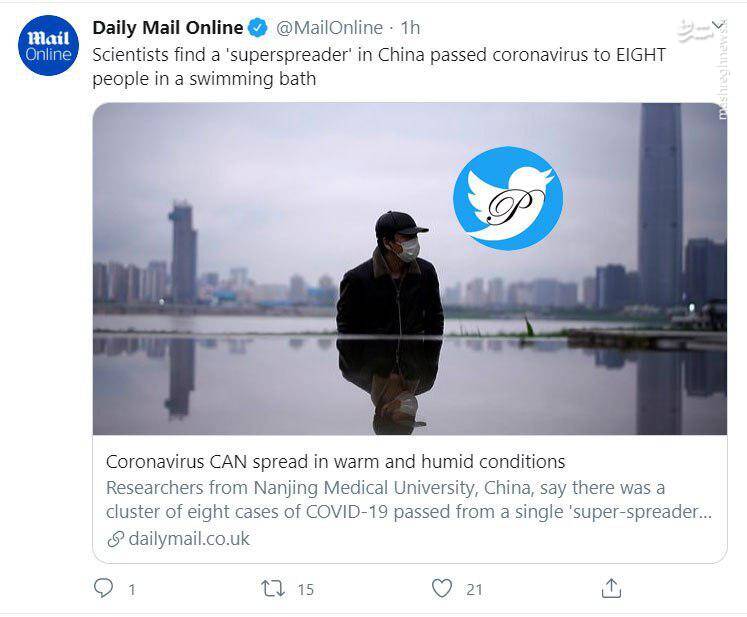Open the reply speech bubble icon
The image size is (747, 617).
click(103, 588)
